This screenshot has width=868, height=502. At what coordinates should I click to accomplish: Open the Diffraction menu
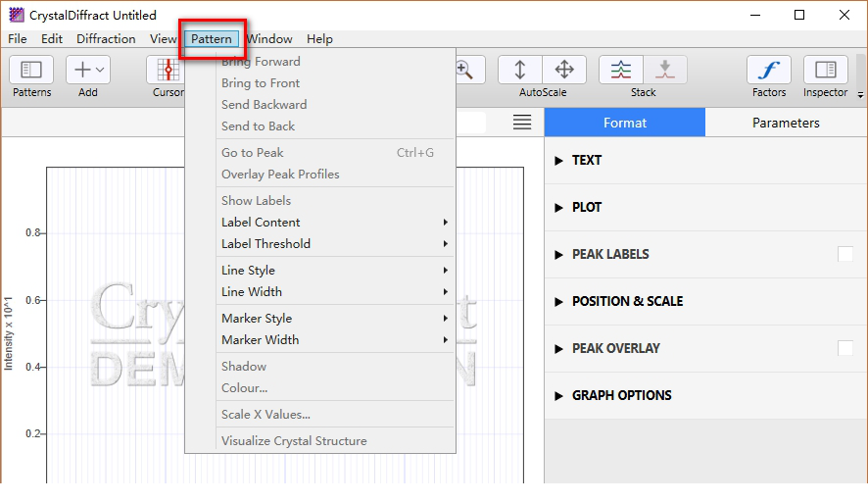pos(106,39)
